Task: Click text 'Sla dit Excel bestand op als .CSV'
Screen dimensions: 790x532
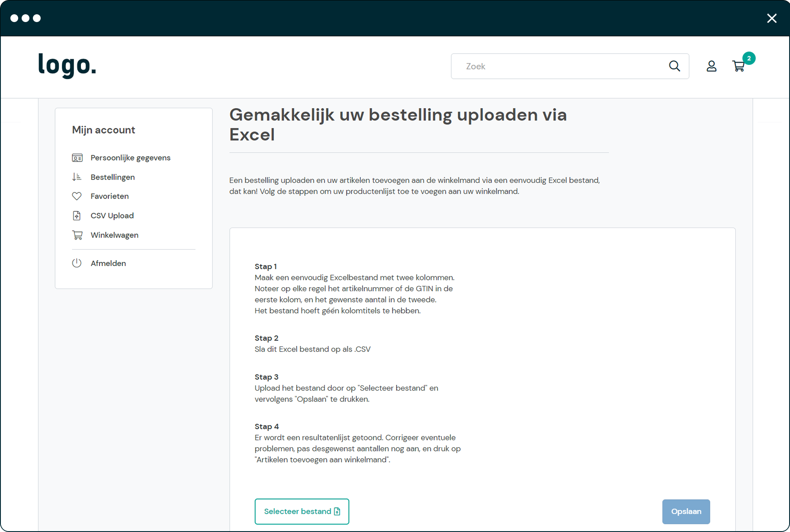Action: click(312, 349)
